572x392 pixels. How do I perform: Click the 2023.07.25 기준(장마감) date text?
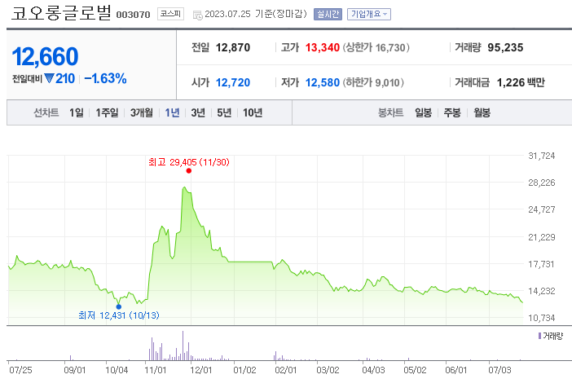(x=256, y=14)
